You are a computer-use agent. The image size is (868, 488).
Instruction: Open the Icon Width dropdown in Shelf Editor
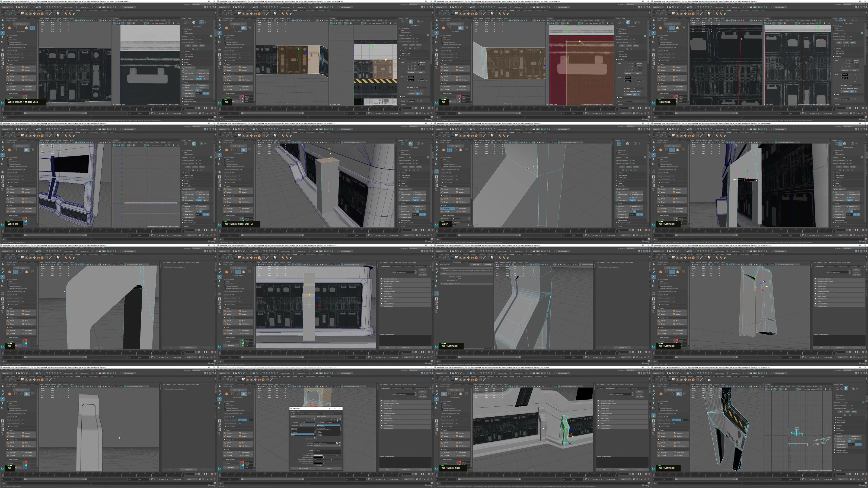[x=327, y=446]
